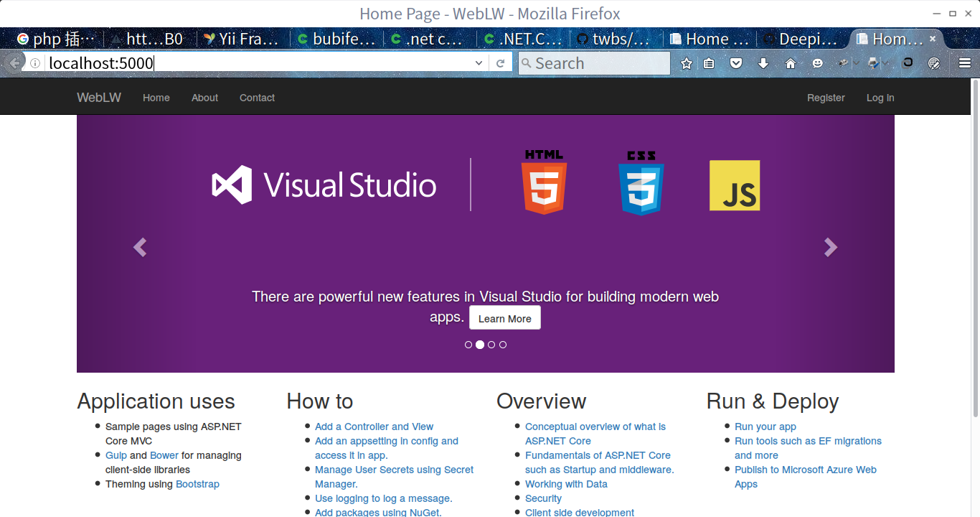Click the CSS3 logo in carousel
This screenshot has height=517, width=980.
(x=641, y=182)
